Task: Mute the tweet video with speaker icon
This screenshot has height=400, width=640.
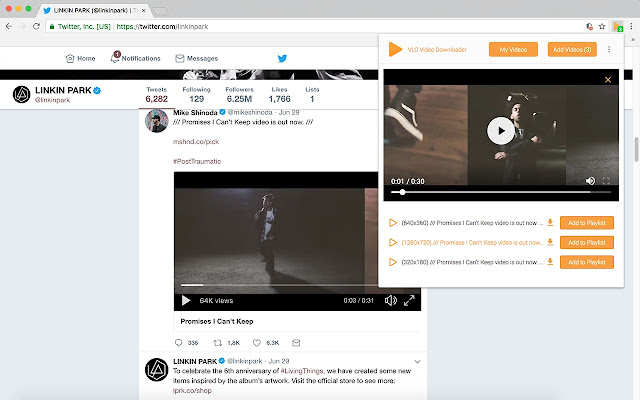Action: [x=391, y=300]
